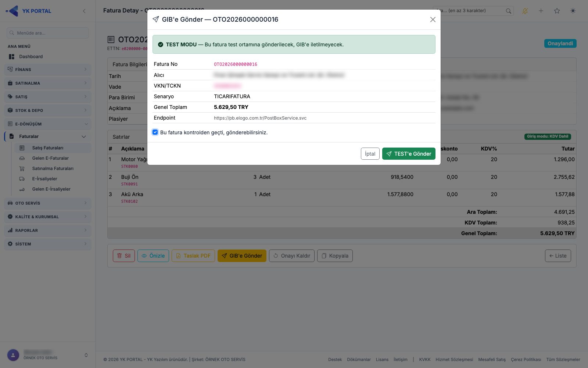The width and height of the screenshot is (588, 368).
Task: Click the user avatar icon at bottom left
Action: (13, 355)
